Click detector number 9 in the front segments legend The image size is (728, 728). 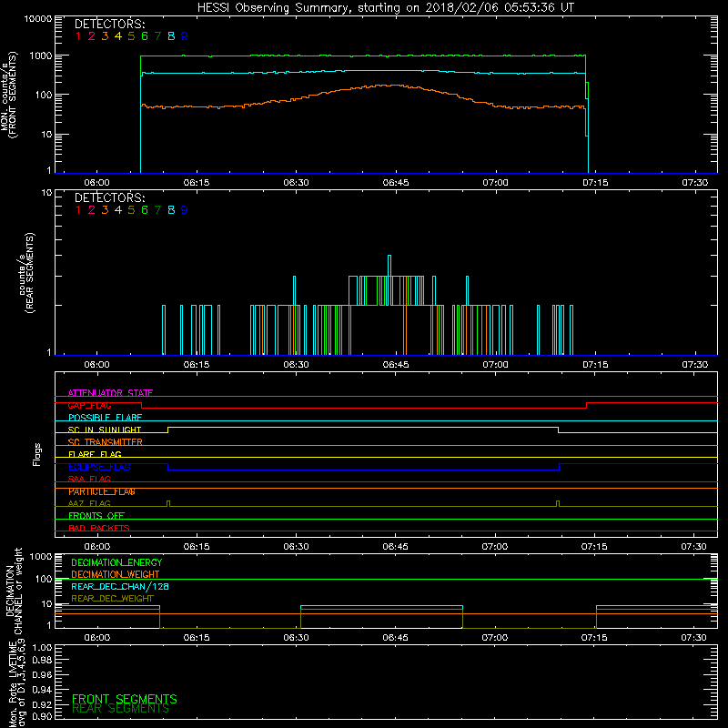[x=185, y=36]
